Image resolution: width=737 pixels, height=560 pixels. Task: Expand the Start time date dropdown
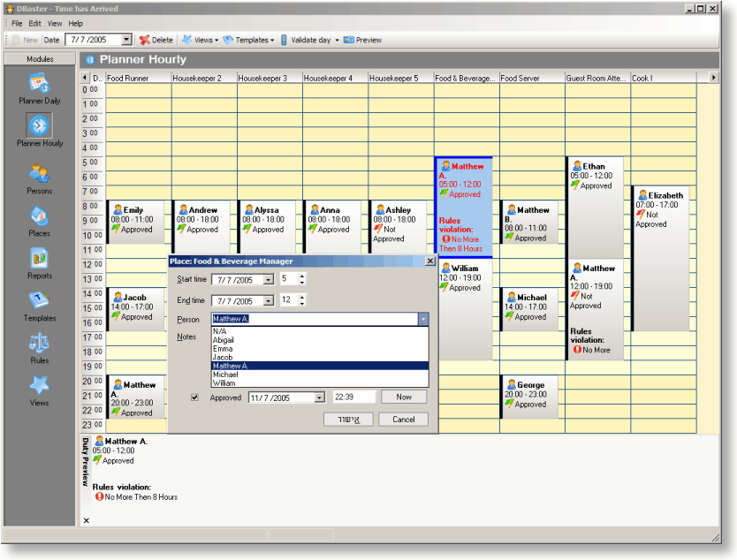(268, 280)
